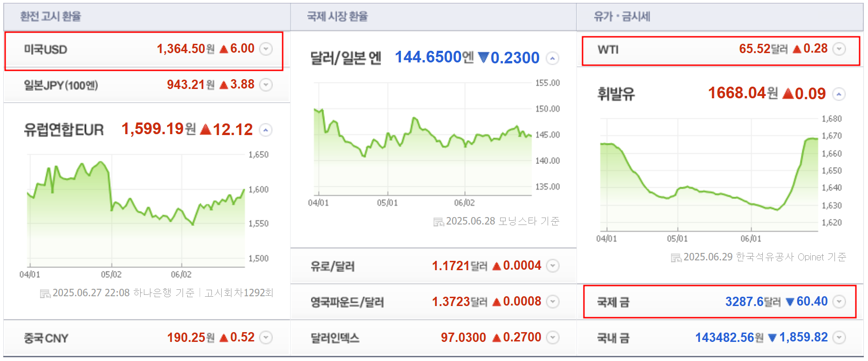Open the 환전 고시 환율 section header

coord(50,17)
